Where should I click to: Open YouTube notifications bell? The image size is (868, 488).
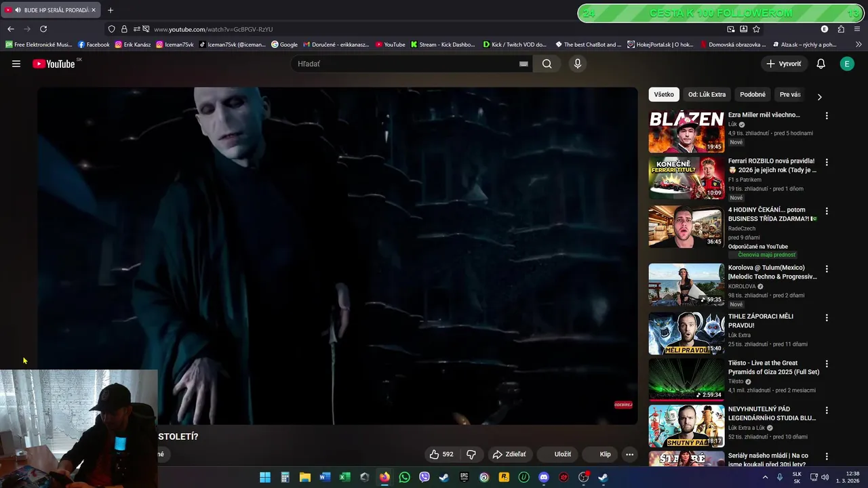click(x=821, y=64)
